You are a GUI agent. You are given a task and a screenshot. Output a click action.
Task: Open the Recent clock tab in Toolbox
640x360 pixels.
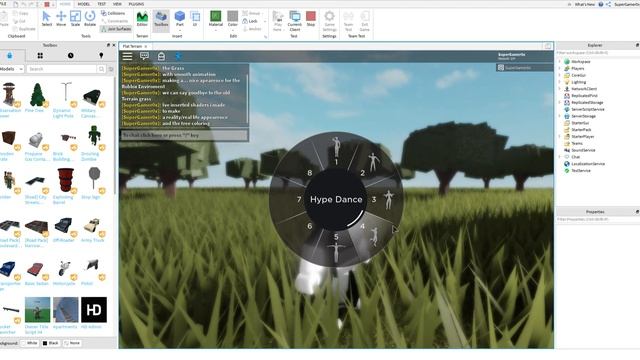(x=71, y=56)
